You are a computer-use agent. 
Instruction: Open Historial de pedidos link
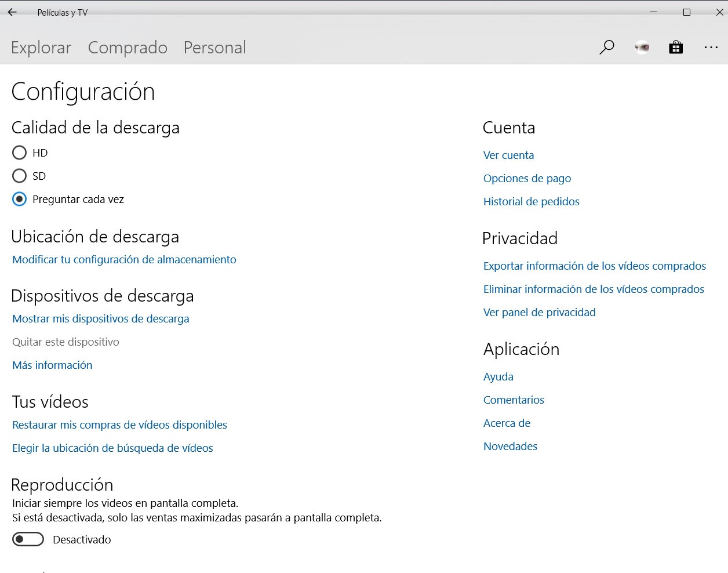pyautogui.click(x=531, y=201)
